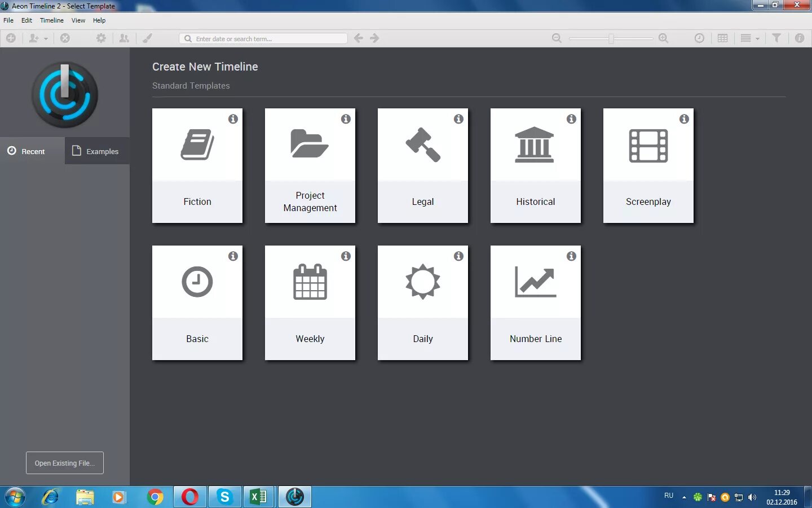Click the add person icon in toolbar
The height and width of the screenshot is (508, 812).
(34, 38)
